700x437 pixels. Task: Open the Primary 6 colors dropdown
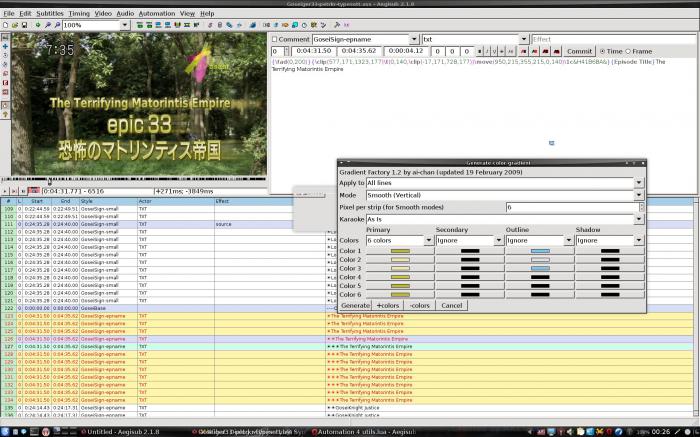[429, 240]
